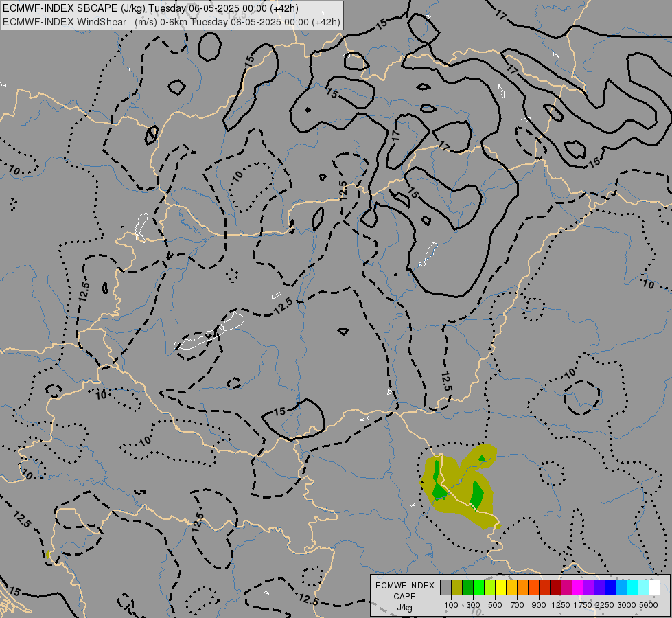Image resolution: width=672 pixels, height=618 pixels.
Task: Select the dark green legend swatch
Action: coord(467,587)
